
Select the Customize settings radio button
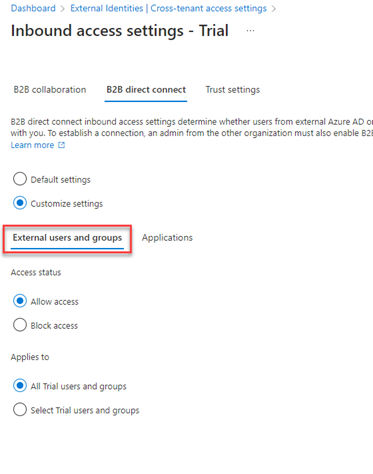point(20,203)
